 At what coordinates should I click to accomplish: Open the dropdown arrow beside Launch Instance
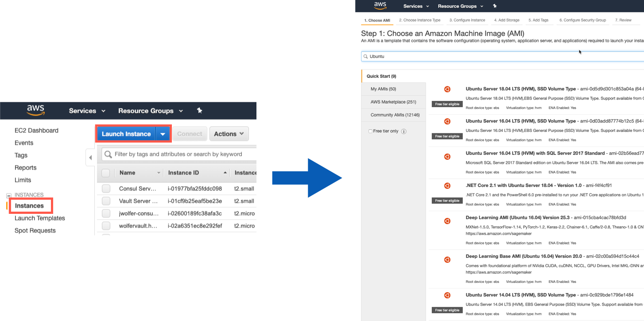[x=163, y=134]
